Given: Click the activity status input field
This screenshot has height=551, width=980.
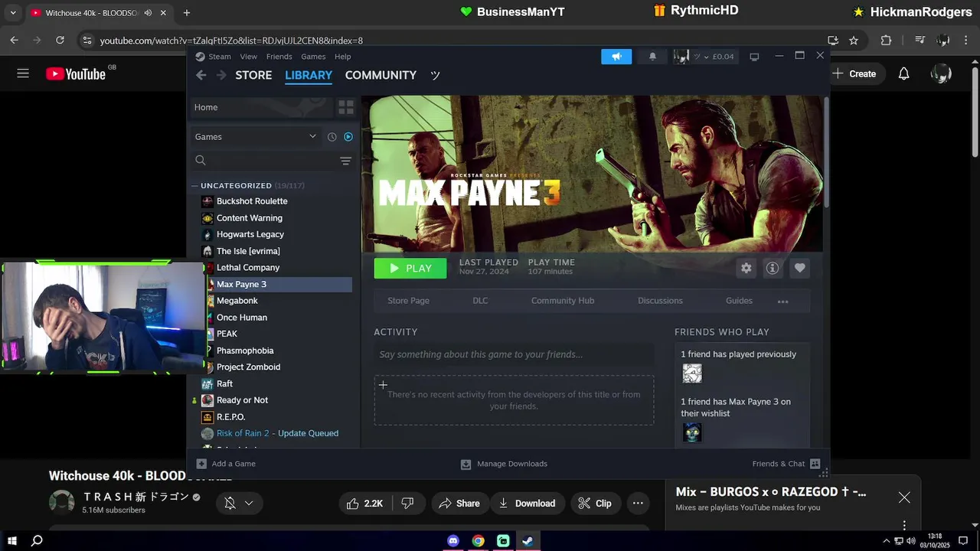Looking at the screenshot, I should pyautogui.click(x=514, y=354).
